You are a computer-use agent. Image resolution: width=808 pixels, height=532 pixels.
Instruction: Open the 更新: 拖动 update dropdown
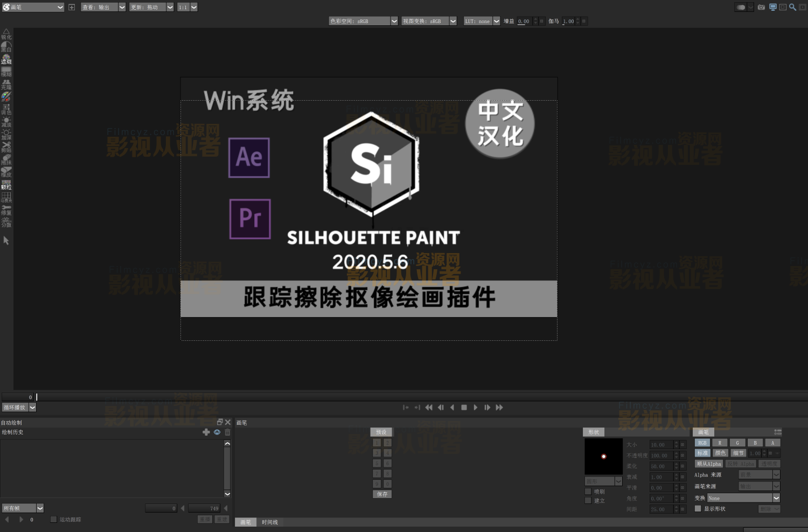(151, 7)
